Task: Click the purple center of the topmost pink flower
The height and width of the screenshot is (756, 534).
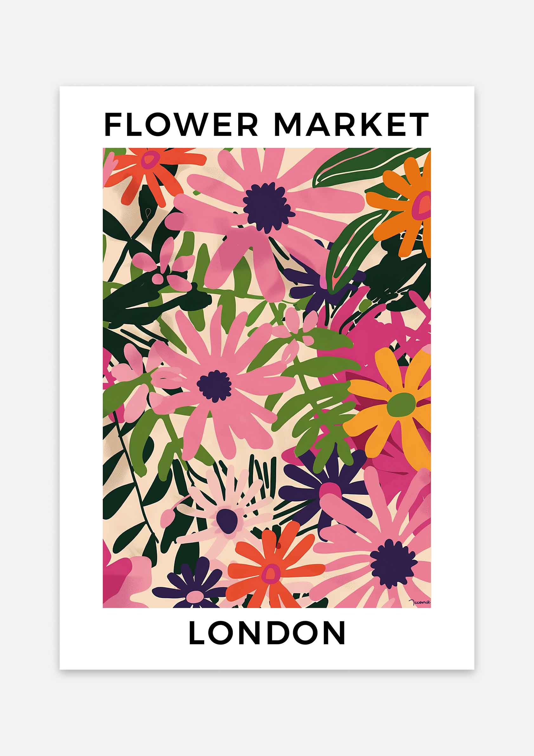Action: coord(269,208)
